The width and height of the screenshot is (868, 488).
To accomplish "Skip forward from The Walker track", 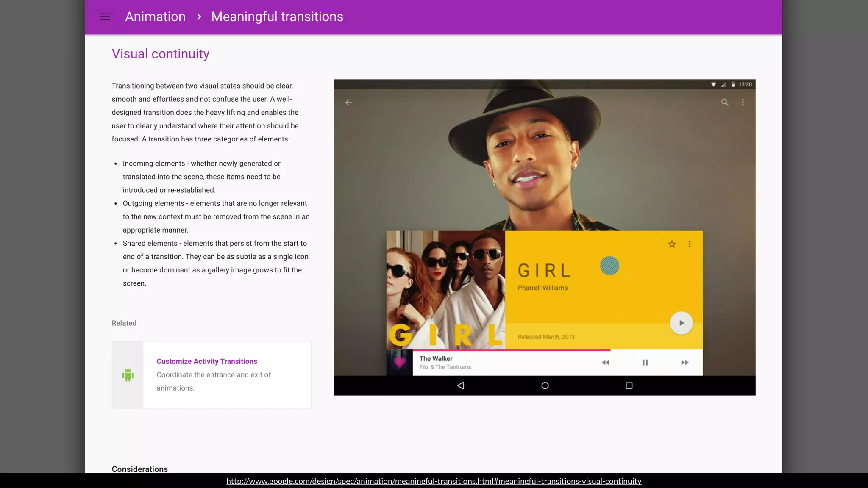I will click(x=684, y=363).
